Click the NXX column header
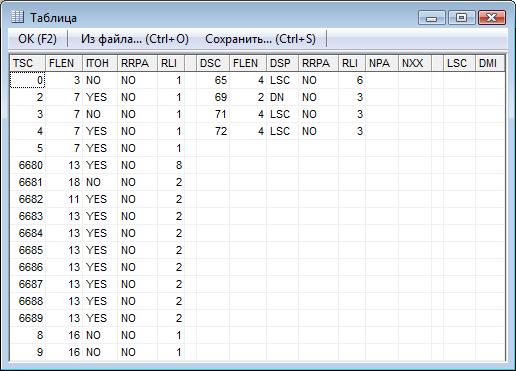This screenshot has width=516, height=371. tap(414, 63)
